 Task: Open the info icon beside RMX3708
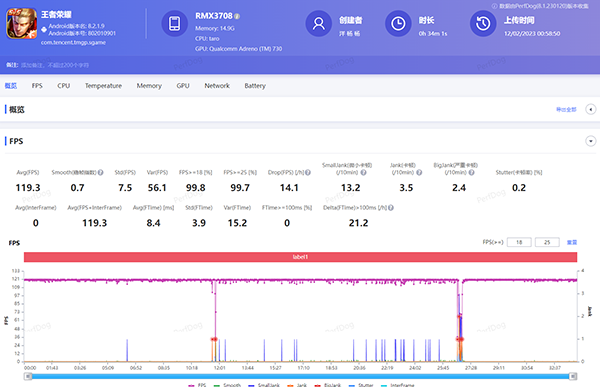(237, 16)
